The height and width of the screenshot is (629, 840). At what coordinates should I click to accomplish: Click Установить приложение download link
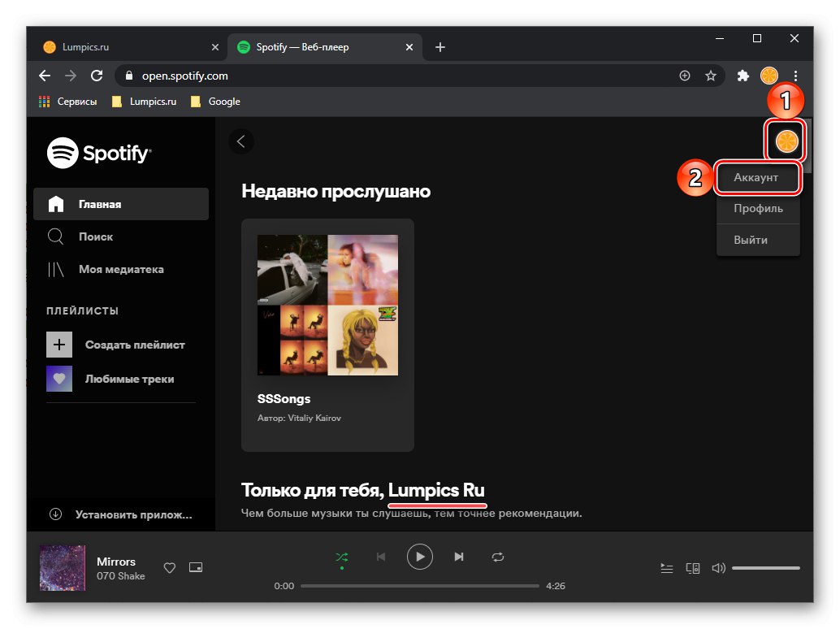[121, 515]
